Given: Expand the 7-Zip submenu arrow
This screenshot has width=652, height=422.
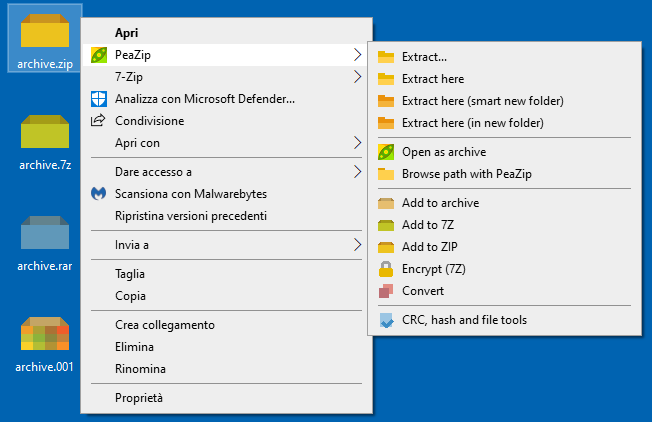Looking at the screenshot, I should pyautogui.click(x=358, y=76).
